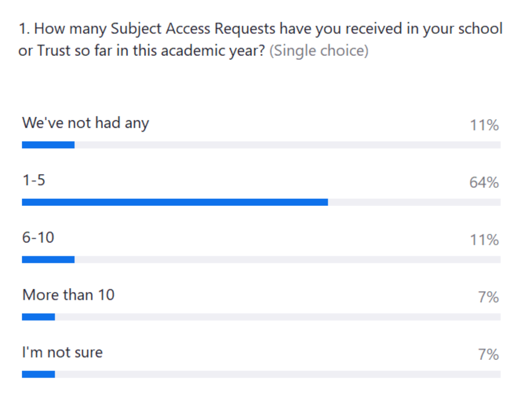Click the grey unfilled track under "More than 10"
Image resolution: width=532 pixels, height=411 pixels.
point(278,317)
